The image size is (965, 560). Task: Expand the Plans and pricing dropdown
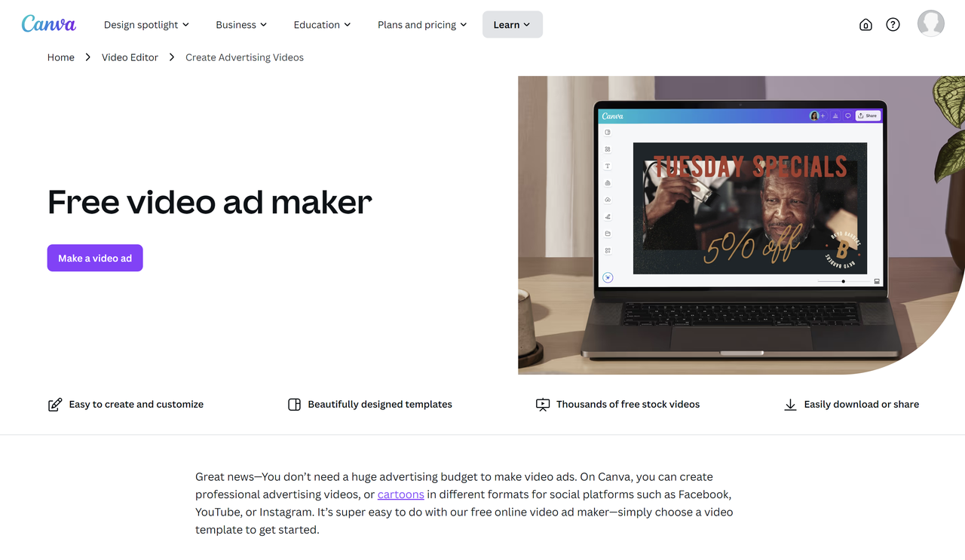pyautogui.click(x=421, y=24)
